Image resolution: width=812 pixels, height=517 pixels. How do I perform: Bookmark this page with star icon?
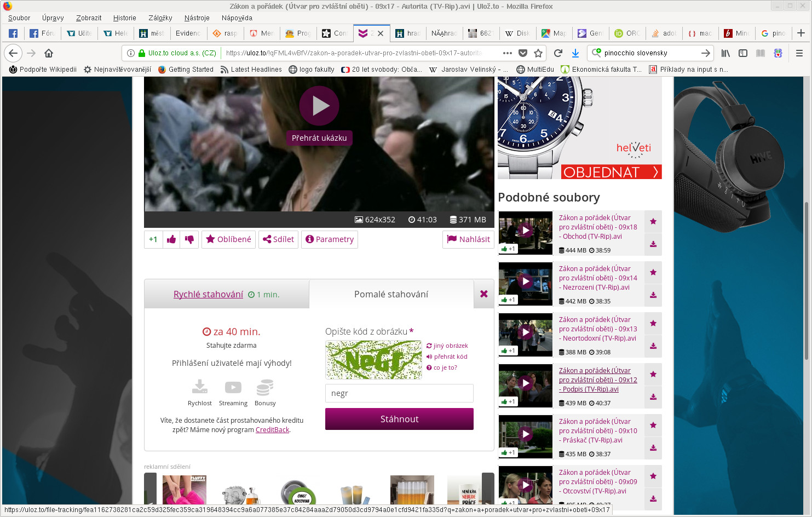tap(538, 53)
